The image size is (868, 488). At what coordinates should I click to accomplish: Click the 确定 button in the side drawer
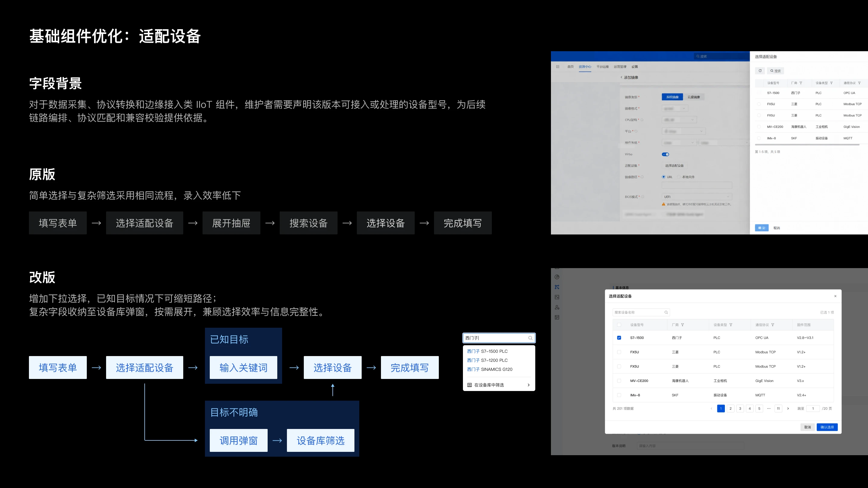coord(762,228)
